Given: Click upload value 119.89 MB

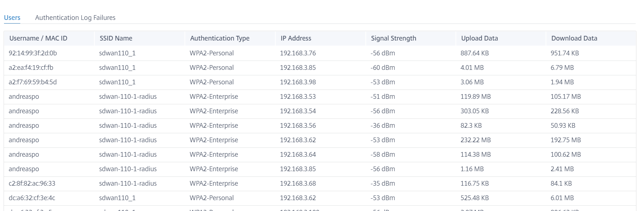Looking at the screenshot, I should coord(476,97).
